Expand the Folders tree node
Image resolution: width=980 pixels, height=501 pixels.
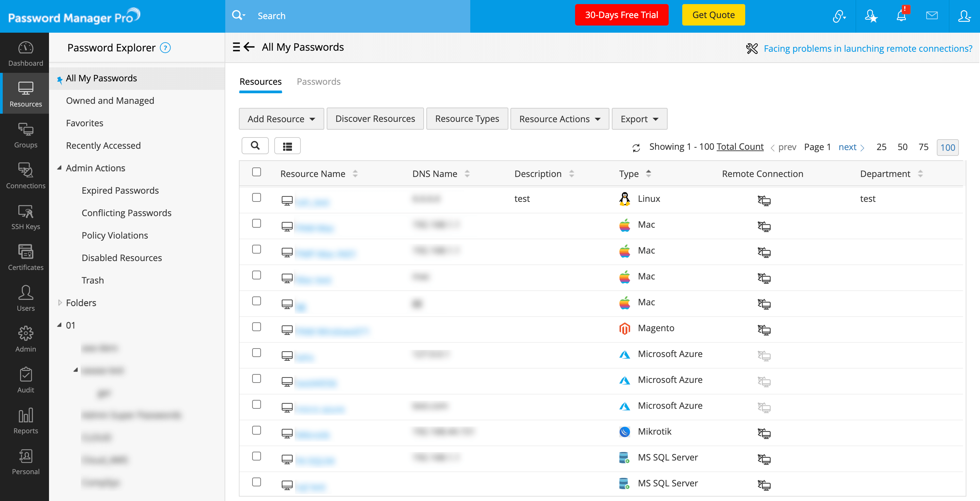pyautogui.click(x=60, y=303)
